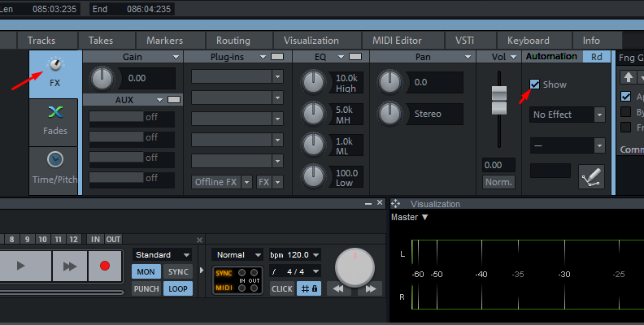The height and width of the screenshot is (325, 644).
Task: Click the Rd automation mode button
Action: [x=596, y=57]
